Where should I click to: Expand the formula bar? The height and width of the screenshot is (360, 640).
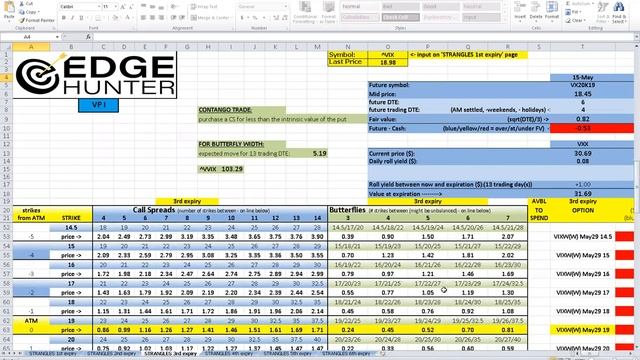coord(636,37)
